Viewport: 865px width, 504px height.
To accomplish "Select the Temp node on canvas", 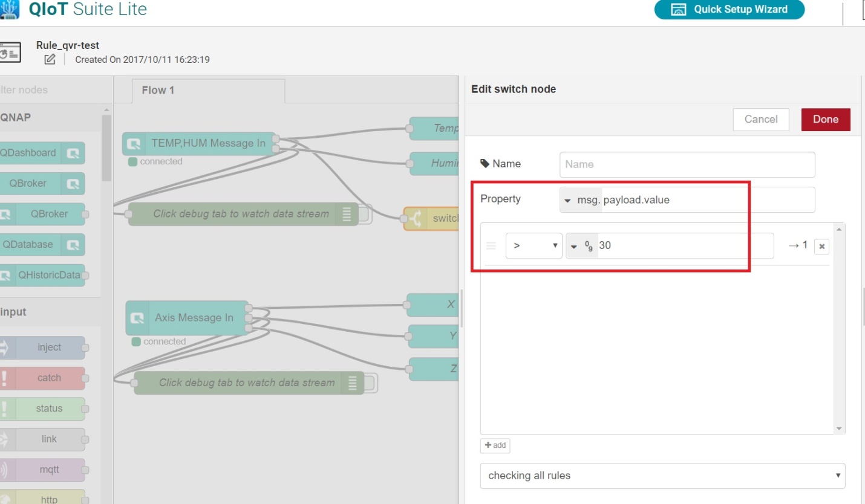I will tap(434, 129).
